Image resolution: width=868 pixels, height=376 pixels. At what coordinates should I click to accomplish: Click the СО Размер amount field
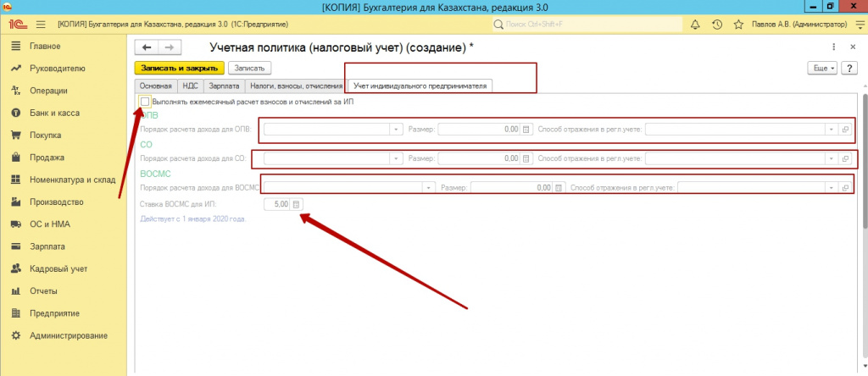click(x=480, y=158)
